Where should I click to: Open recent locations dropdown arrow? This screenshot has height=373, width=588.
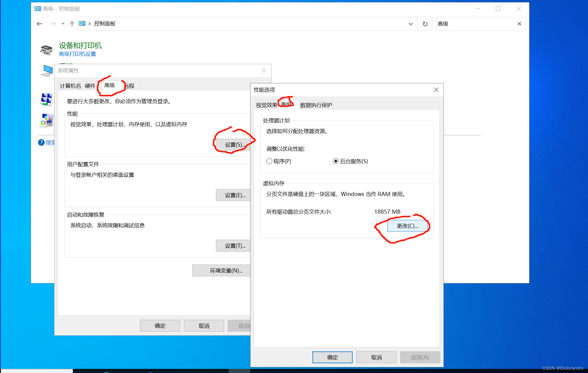point(63,24)
